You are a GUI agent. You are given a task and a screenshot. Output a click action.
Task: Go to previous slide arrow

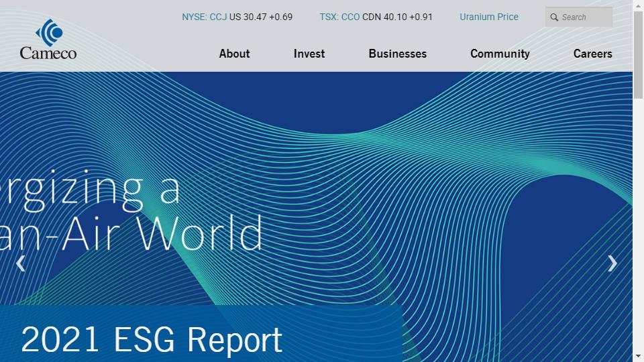point(21,263)
